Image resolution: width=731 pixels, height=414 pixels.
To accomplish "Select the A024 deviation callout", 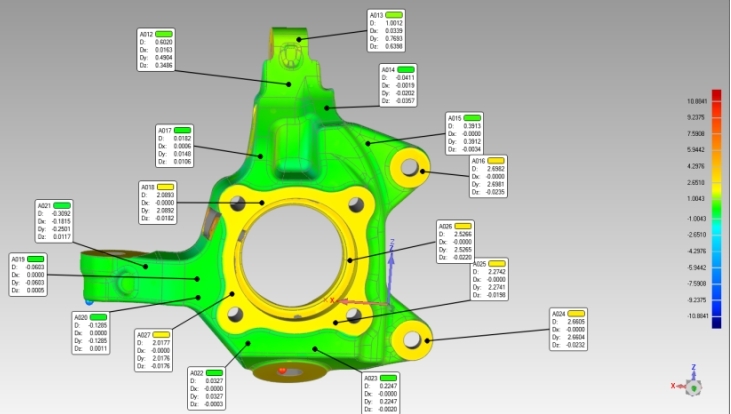I will (569, 329).
